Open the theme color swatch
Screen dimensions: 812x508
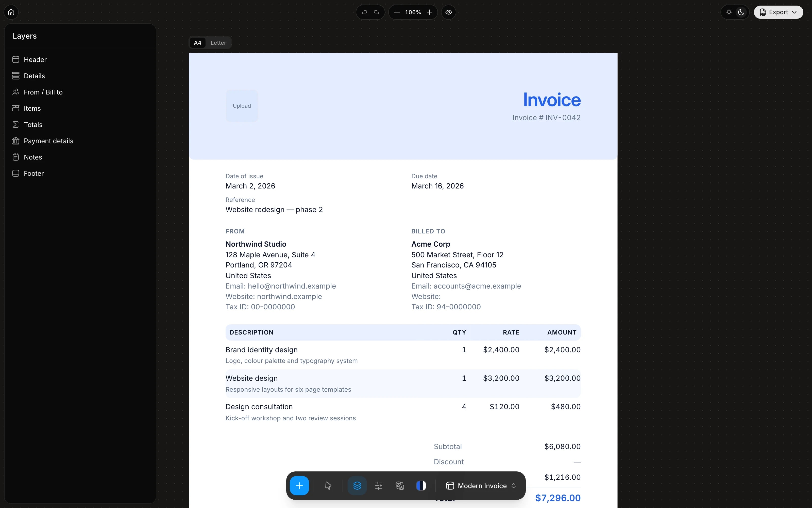(x=421, y=485)
